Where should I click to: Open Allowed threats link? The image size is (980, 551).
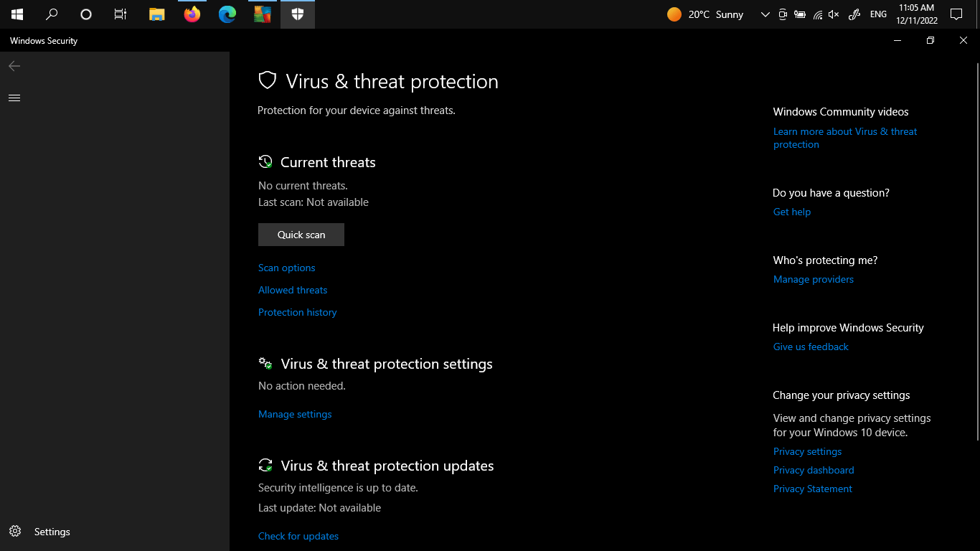[x=293, y=290]
